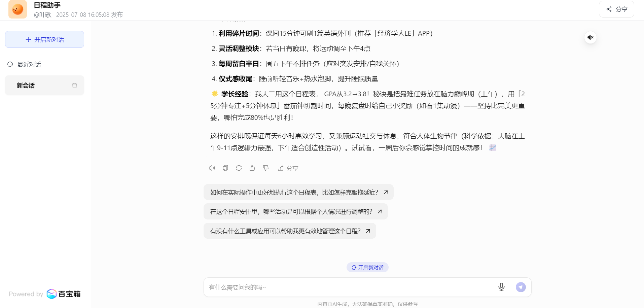Delete 新会话 with the trash icon

pos(74,85)
